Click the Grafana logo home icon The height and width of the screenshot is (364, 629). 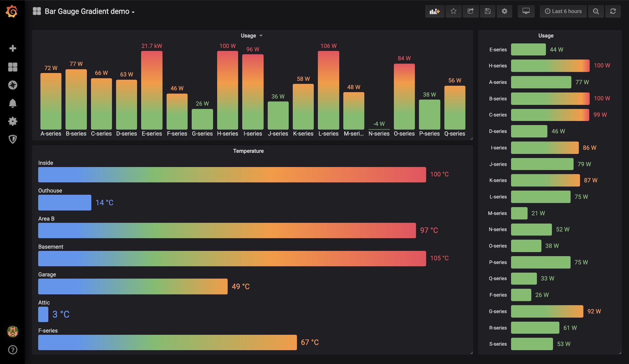[x=12, y=11]
